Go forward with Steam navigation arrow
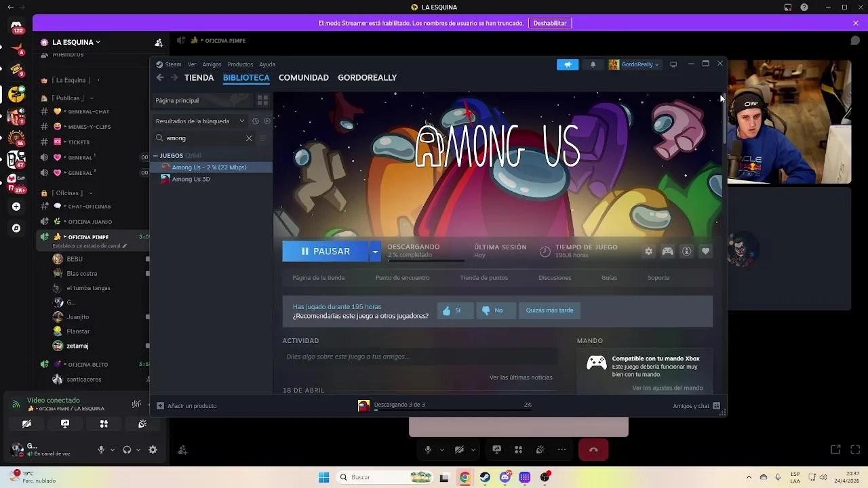 point(174,77)
